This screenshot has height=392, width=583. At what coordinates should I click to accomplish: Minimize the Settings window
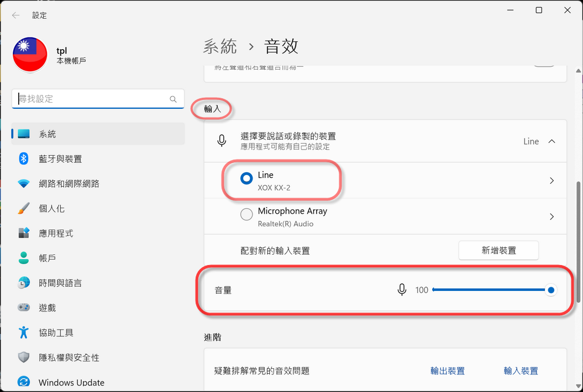(510, 10)
